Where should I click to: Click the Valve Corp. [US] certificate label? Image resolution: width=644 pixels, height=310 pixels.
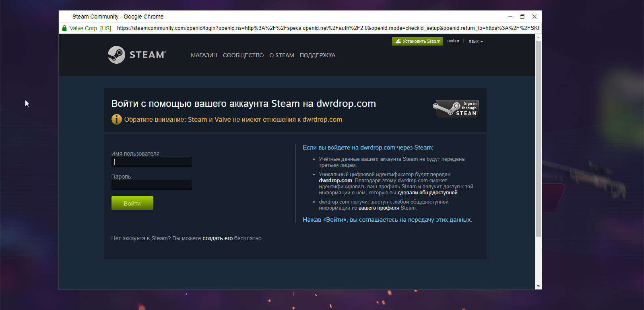click(90, 28)
